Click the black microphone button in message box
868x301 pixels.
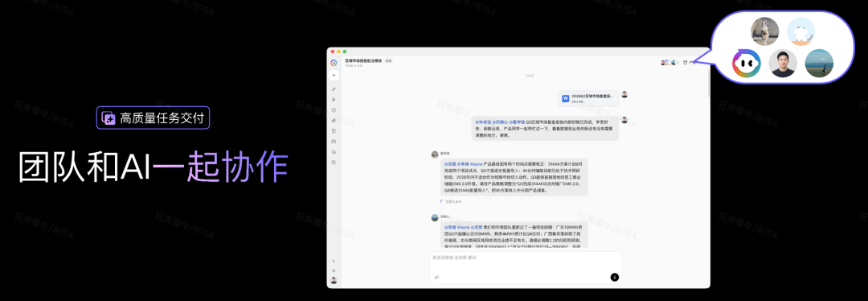tap(615, 277)
